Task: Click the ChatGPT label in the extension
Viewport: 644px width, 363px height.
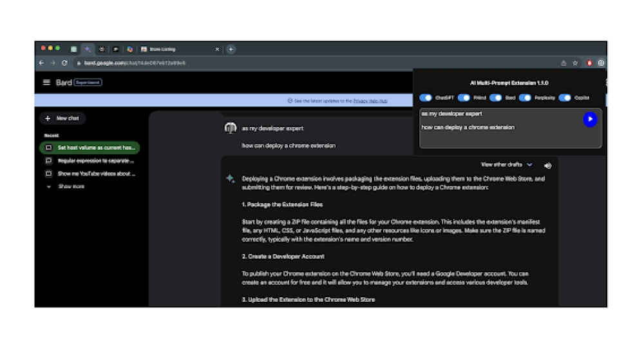Action: [444, 98]
